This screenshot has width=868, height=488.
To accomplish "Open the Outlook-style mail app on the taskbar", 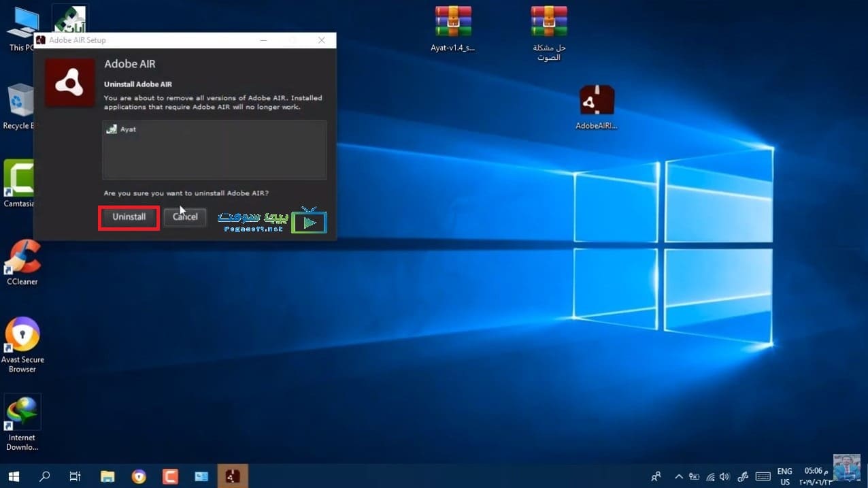I will [201, 476].
